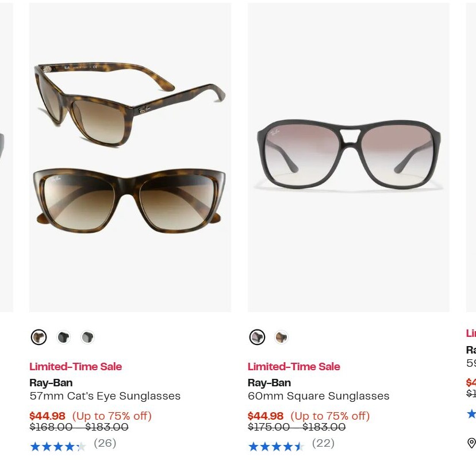Screen dimensions: 476x476
Task: Select the tortoise brown swatch for Cat's Eye sunglasses
Action: click(x=39, y=337)
